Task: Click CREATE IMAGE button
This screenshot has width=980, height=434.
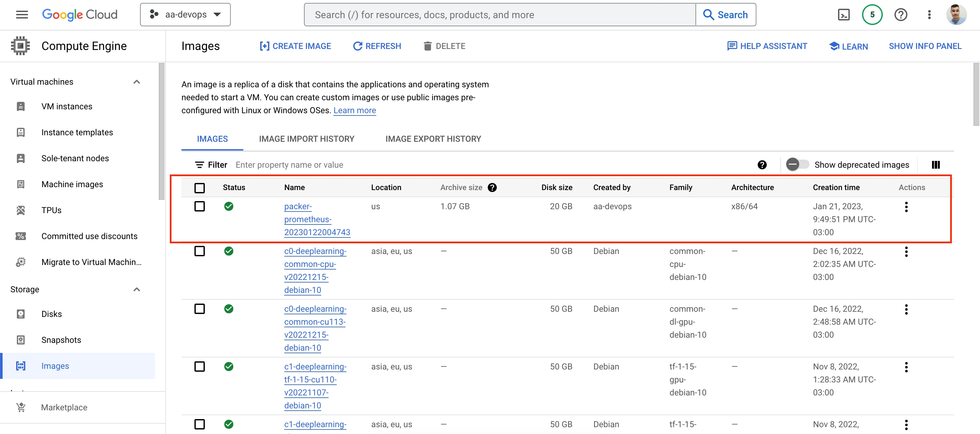Action: point(295,46)
